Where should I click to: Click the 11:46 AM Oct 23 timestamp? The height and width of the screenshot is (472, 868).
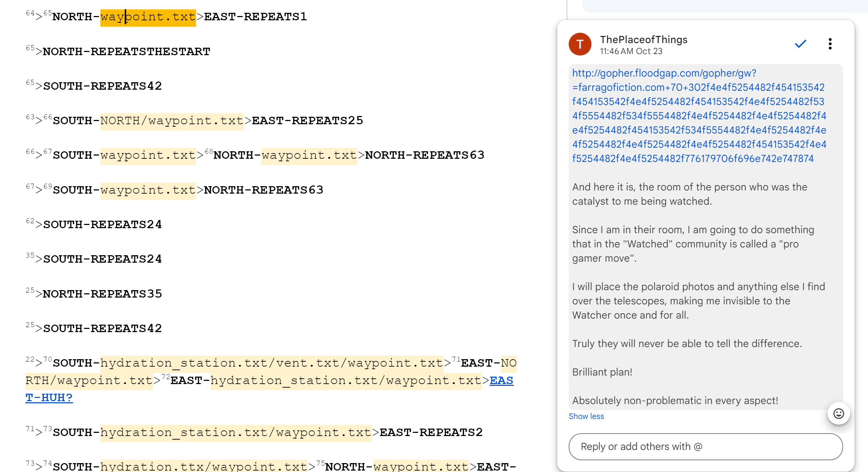(x=631, y=51)
